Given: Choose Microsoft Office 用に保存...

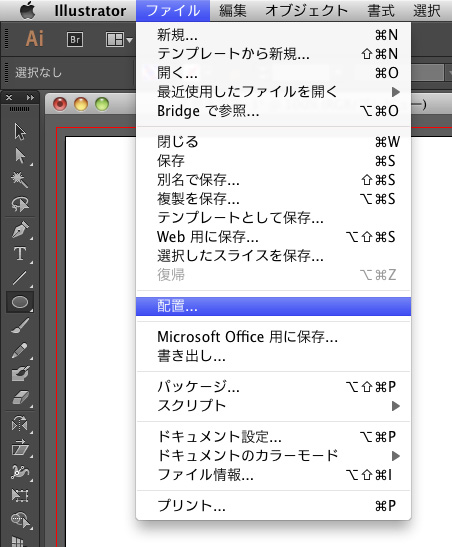Looking at the screenshot, I should (x=273, y=337).
